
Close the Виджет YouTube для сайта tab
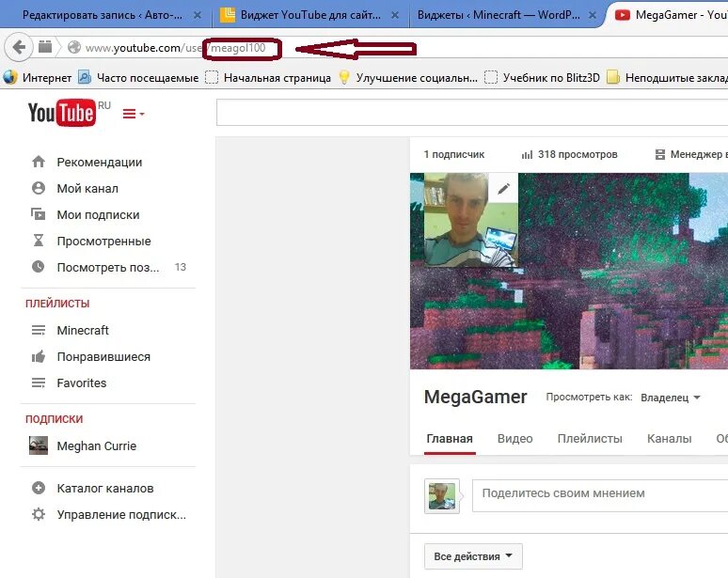[395, 15]
